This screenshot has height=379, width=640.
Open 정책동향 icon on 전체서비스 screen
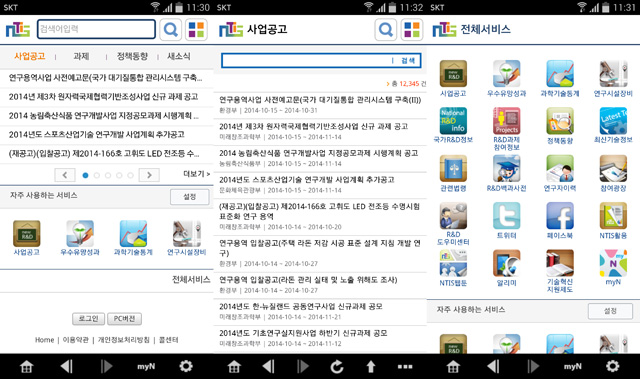point(560,121)
